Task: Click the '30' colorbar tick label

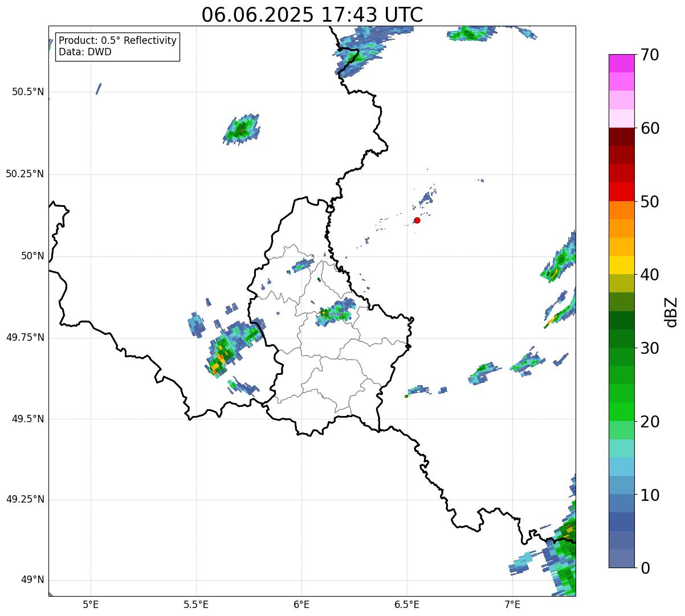Action: (650, 348)
